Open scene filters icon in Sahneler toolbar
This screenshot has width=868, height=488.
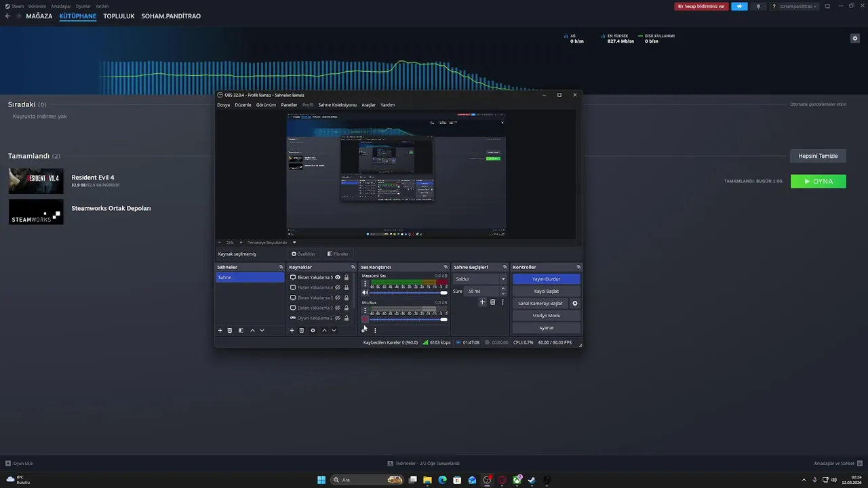coord(241,330)
